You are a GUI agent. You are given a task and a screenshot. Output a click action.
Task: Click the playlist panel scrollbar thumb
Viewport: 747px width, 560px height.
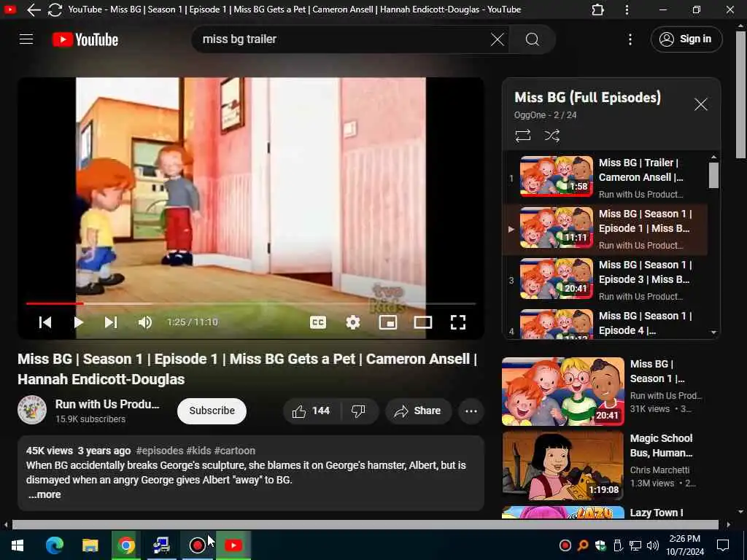tap(713, 175)
